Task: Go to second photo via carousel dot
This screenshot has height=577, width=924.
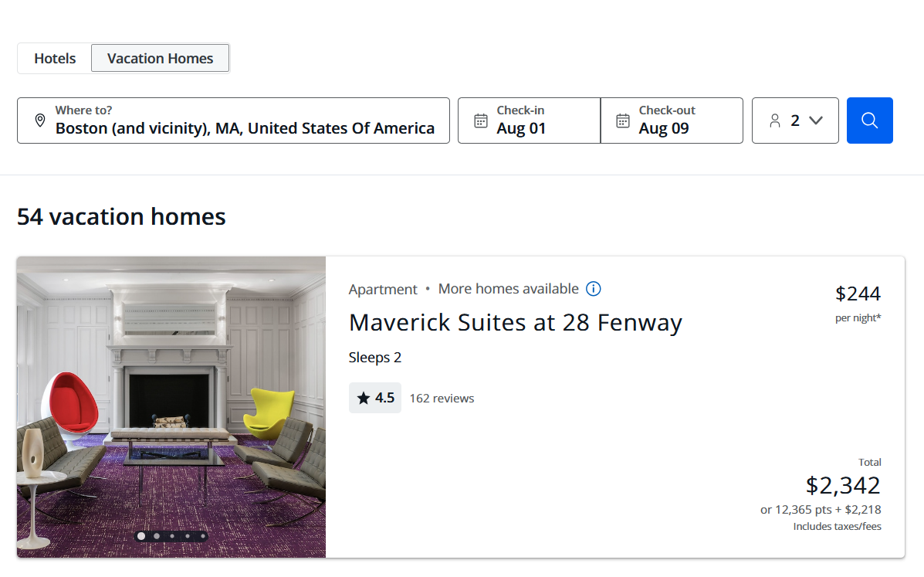Action: pos(157,536)
